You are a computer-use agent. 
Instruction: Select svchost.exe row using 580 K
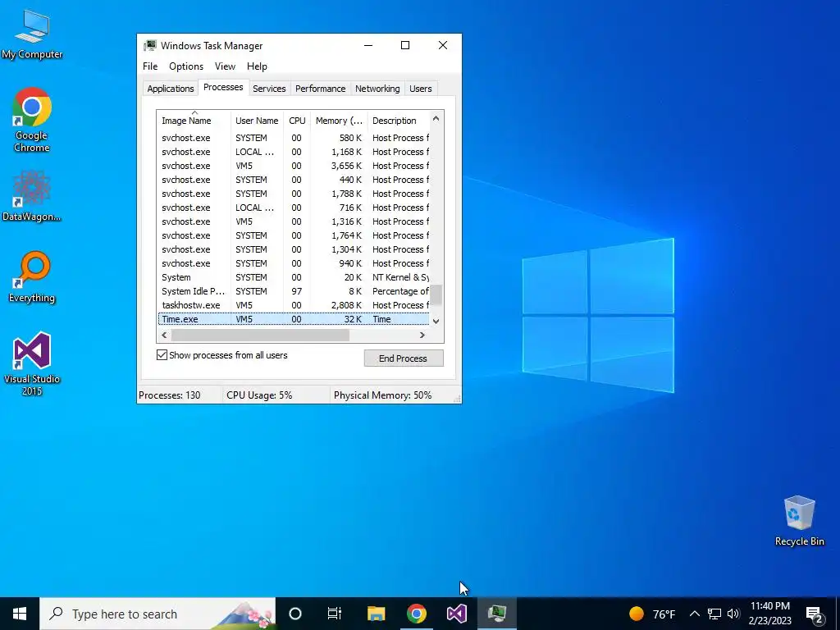[294, 138]
